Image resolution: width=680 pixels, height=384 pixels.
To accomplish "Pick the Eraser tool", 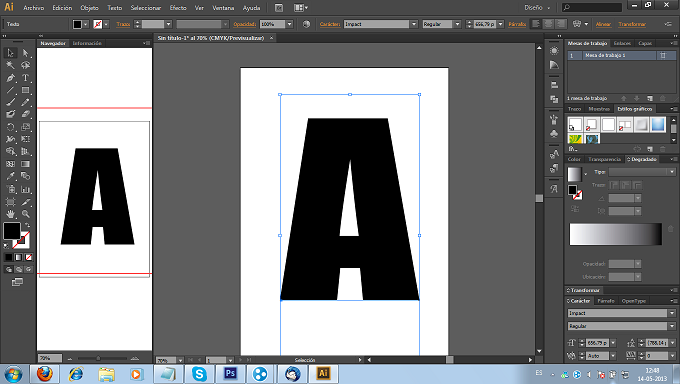I will click(x=26, y=114).
